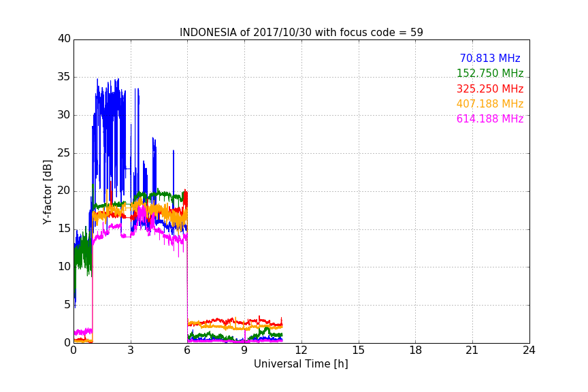Image resolution: width=588 pixels, height=392 pixels.
Task: Click the y-axis tick value 25
Action: [x=64, y=153]
